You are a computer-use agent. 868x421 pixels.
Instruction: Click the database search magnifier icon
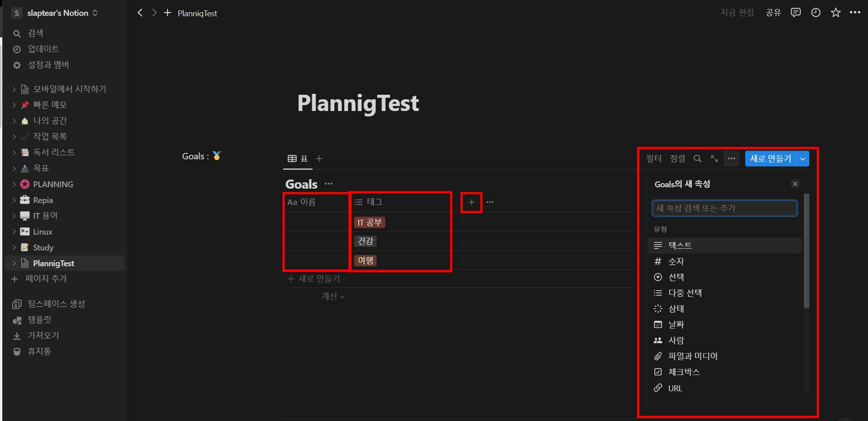(697, 159)
